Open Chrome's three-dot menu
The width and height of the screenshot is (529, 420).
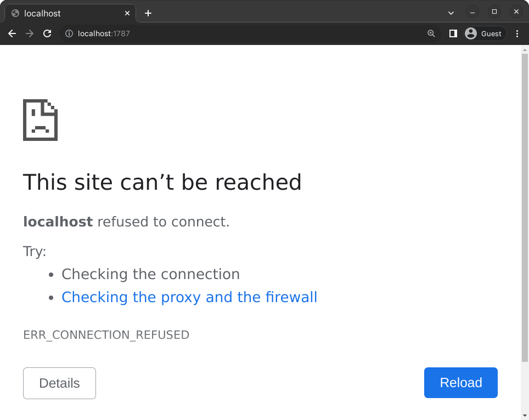tap(517, 33)
